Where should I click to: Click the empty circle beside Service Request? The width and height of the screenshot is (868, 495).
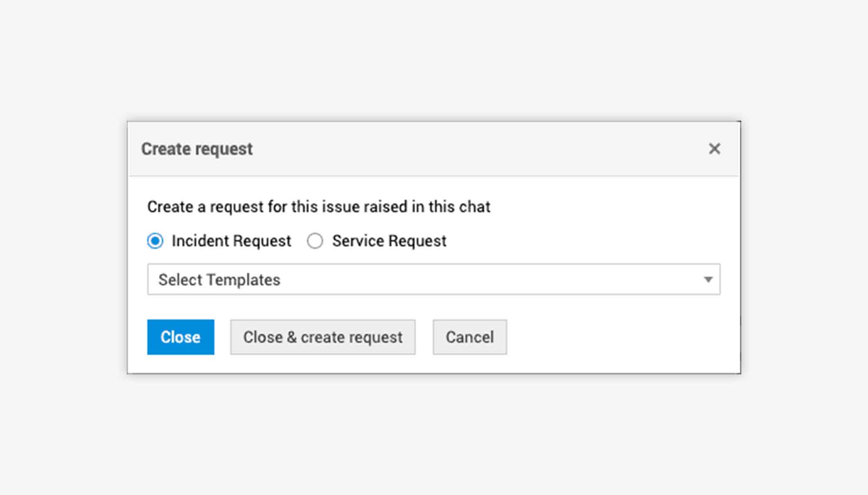pyautogui.click(x=315, y=241)
